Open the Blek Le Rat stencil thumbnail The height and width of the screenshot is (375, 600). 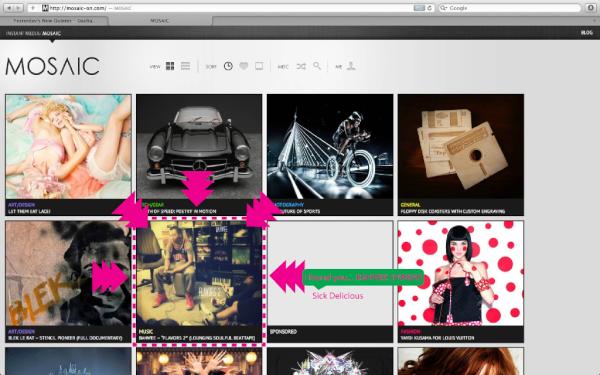(x=68, y=273)
